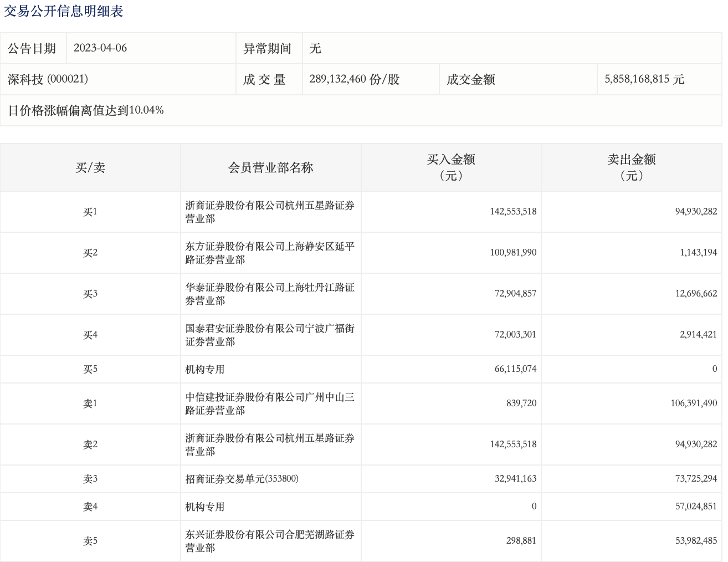The image size is (728, 562).
Task: Click the 卖1 row label
Action: coord(90,403)
